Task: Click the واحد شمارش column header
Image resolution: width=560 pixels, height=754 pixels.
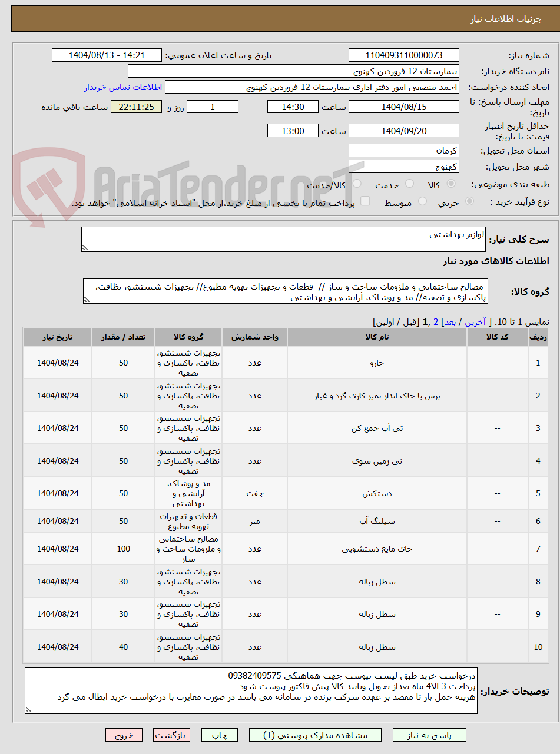Action: click(254, 337)
